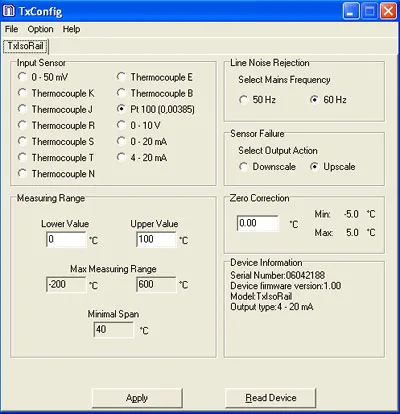The height and width of the screenshot is (414, 400).
Task: Click the Model:TxIsoRail text
Action: pos(261,296)
